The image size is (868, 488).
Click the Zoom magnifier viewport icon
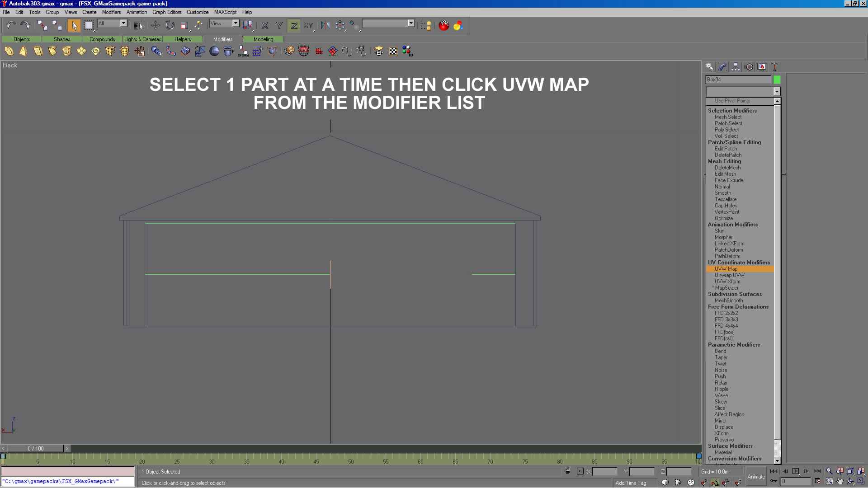[x=829, y=471]
